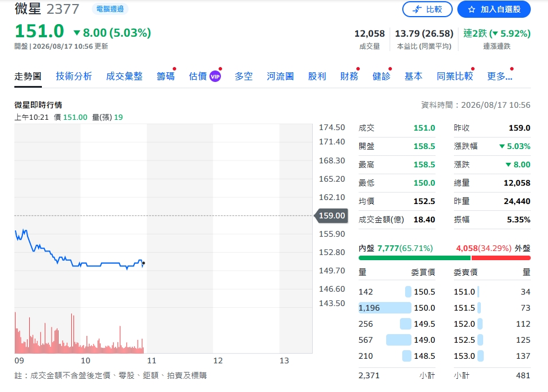Click the ask subtotal 481
The image size is (548, 392).
point(523,375)
